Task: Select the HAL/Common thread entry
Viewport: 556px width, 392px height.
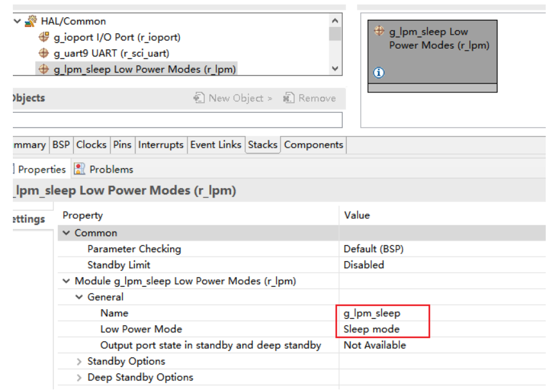Action: [x=73, y=21]
